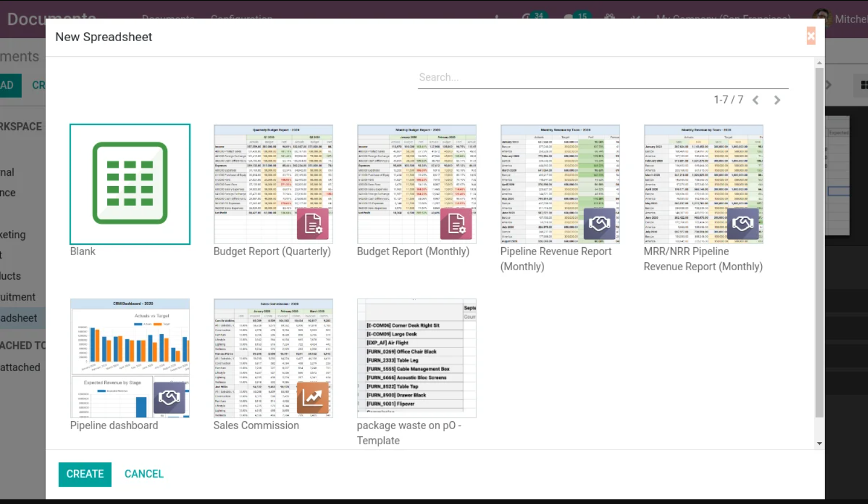Screen dimensions: 868x504
Task: Click the scrollbar down arrow in dialog
Action: pyautogui.click(x=819, y=443)
